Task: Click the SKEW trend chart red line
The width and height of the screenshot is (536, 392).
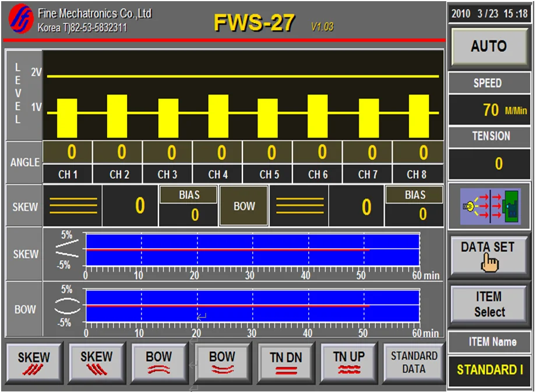Action: 227,249
